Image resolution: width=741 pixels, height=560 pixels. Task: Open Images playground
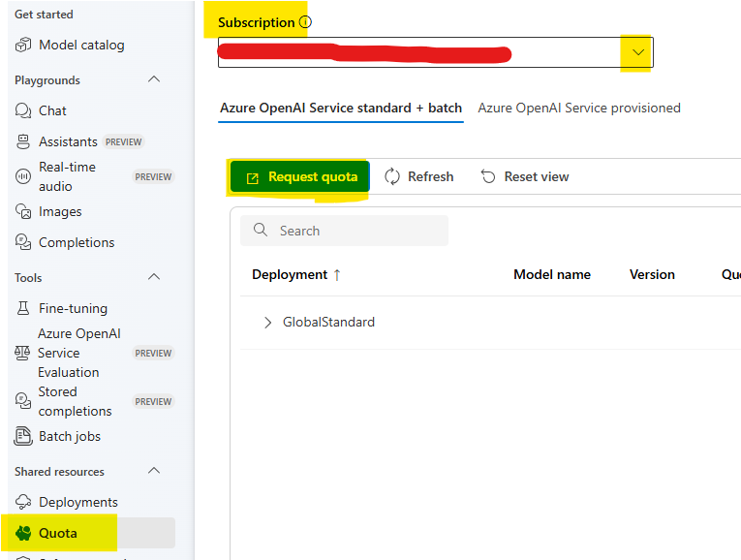point(60,211)
